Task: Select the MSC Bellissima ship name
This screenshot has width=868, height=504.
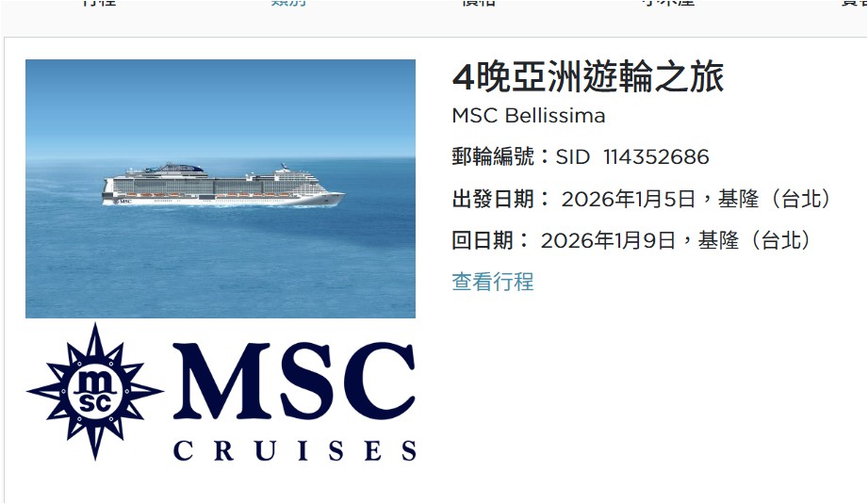Action: pos(529,116)
